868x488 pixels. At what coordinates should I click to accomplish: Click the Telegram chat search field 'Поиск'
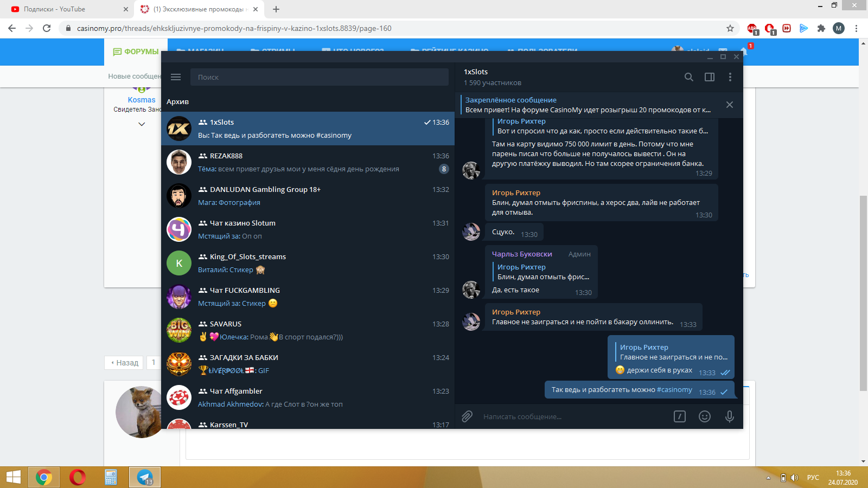[x=320, y=77]
